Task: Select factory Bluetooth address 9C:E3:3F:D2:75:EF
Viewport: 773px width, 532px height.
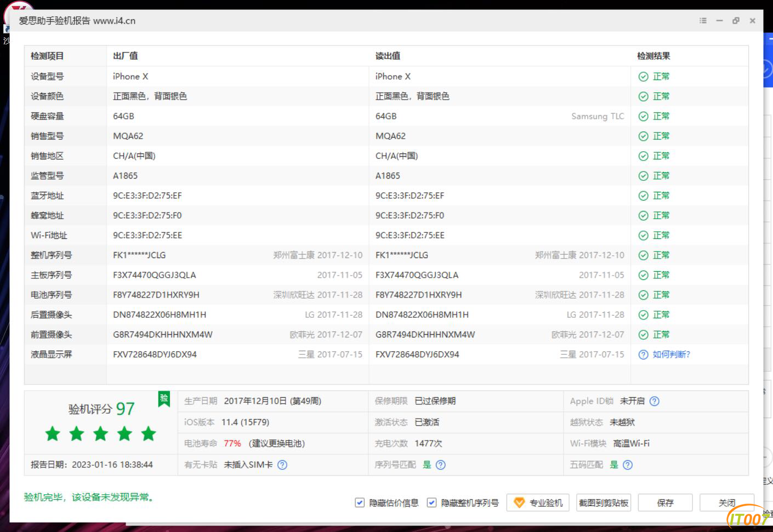Action: click(x=147, y=196)
